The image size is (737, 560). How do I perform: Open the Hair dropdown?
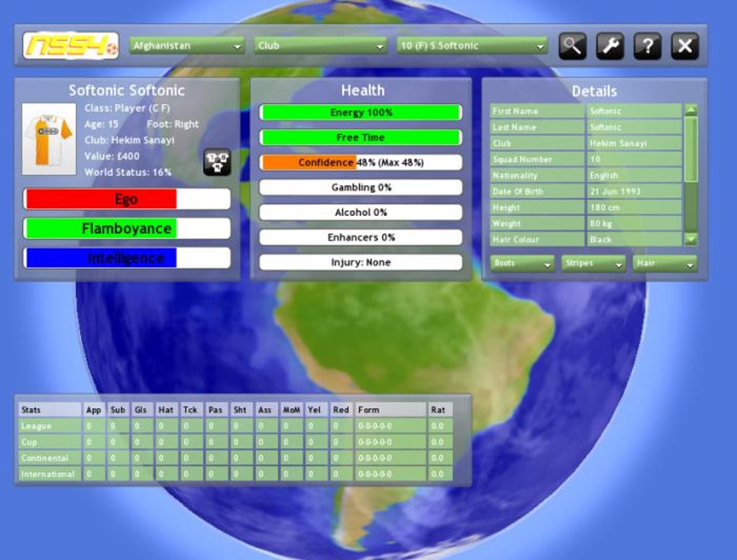point(665,263)
